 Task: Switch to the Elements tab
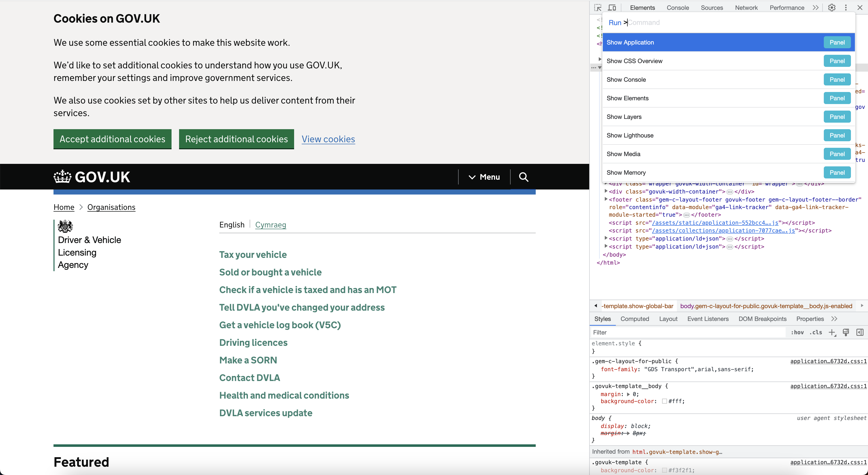coord(642,8)
